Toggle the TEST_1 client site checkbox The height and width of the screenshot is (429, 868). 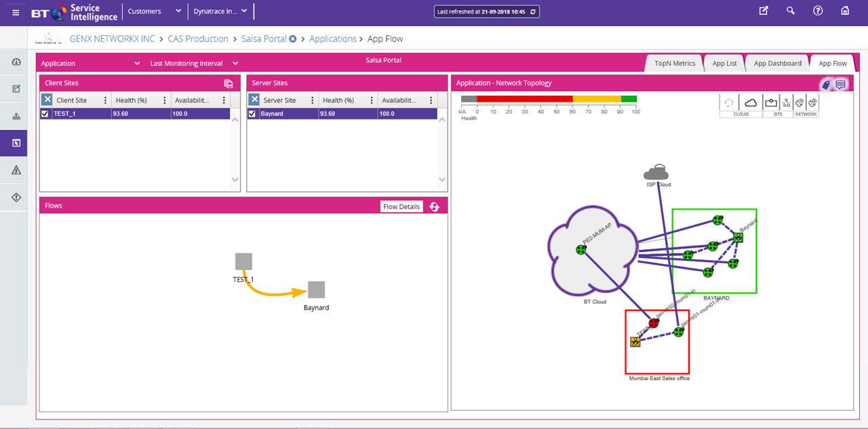(x=45, y=113)
